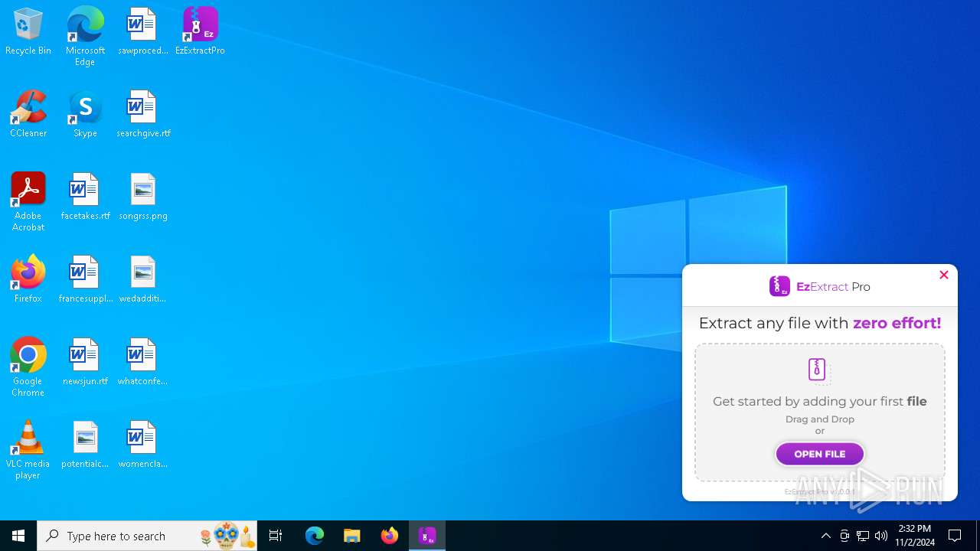
Task: Switch to EzExtract Pro taskbar button
Action: point(427,536)
